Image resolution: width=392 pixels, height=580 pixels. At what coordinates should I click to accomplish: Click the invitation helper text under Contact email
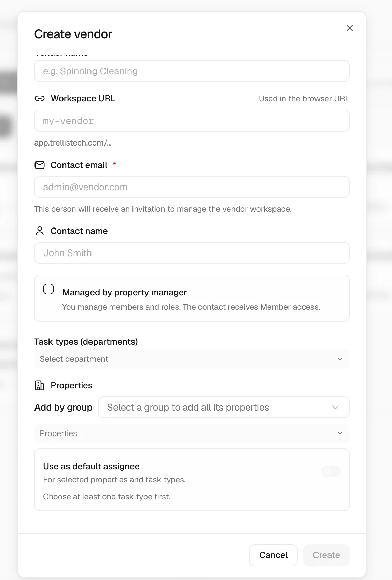pos(163,209)
